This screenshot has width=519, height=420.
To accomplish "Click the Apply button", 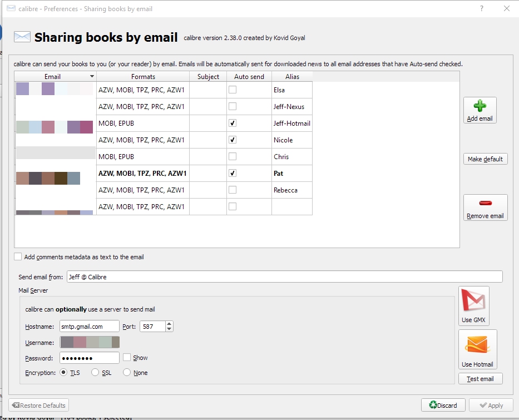I will point(491,405).
